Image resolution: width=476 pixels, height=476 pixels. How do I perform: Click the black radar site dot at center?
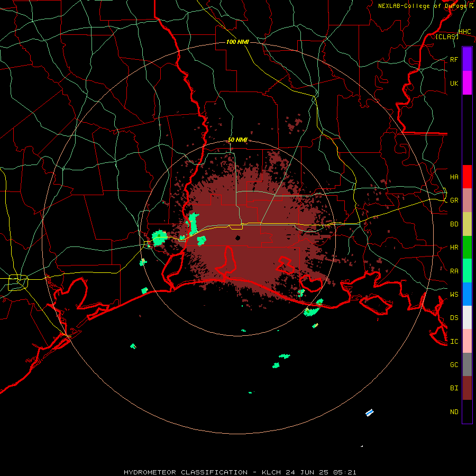click(237, 237)
